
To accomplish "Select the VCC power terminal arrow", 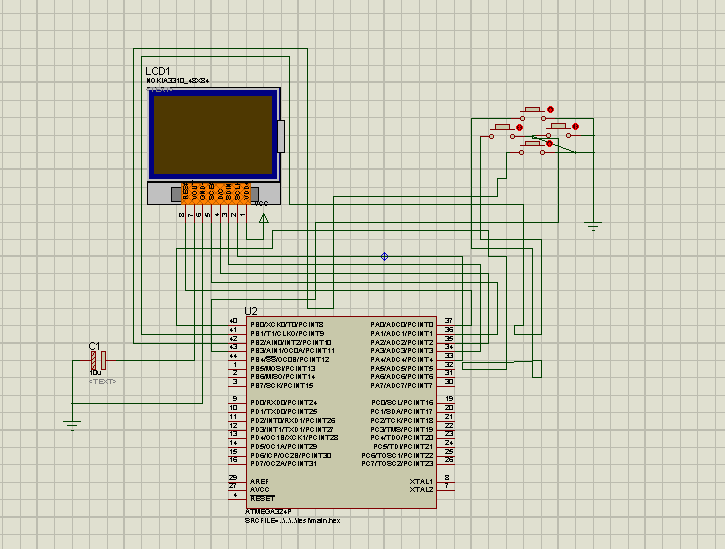I will click(x=264, y=218).
